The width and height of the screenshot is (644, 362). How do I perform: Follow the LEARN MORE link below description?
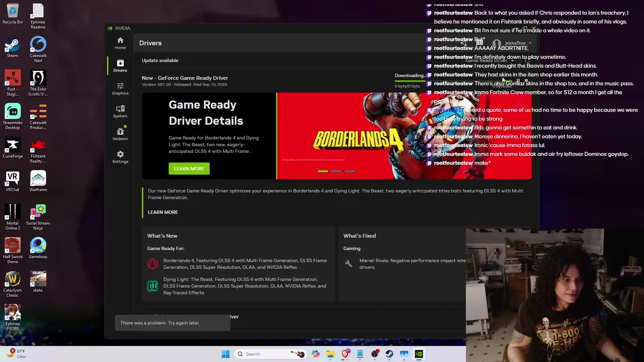tap(163, 212)
